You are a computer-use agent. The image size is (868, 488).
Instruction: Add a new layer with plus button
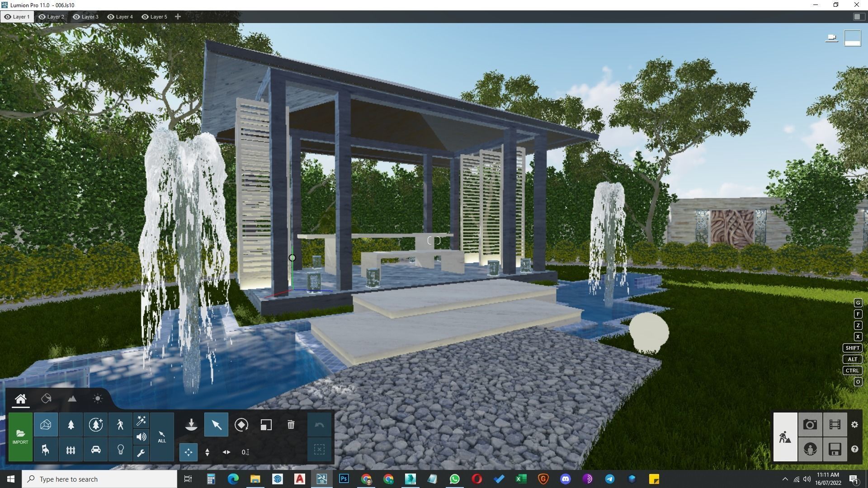178,17
